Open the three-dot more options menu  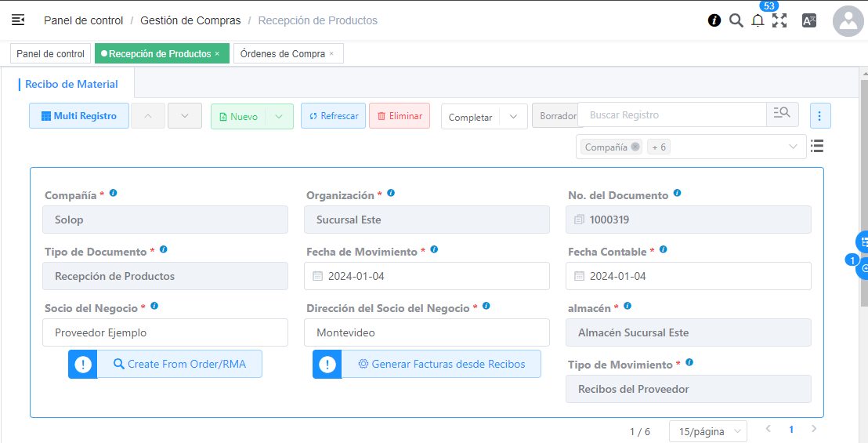coord(820,116)
